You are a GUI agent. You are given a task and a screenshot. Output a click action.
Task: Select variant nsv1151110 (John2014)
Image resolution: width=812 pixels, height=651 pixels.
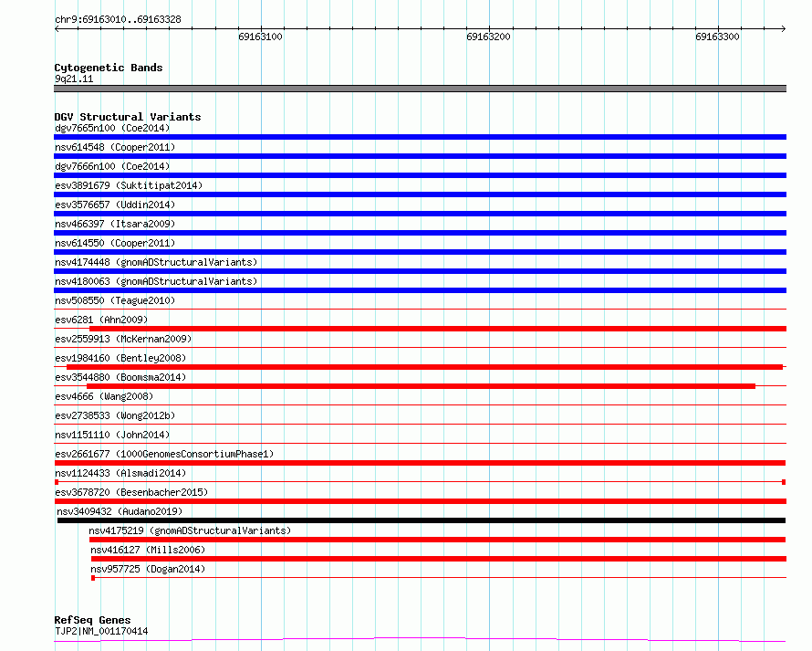coord(112,435)
